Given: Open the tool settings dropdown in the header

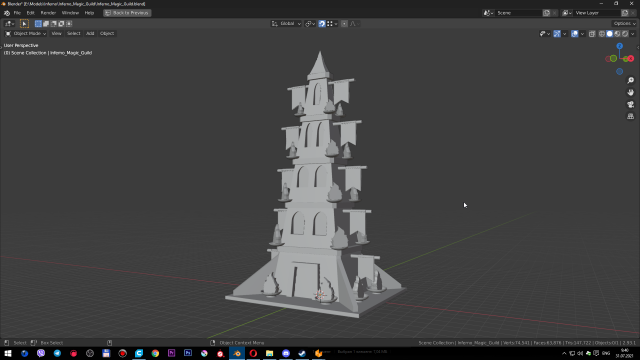Looking at the screenshot, I should tap(9, 24).
